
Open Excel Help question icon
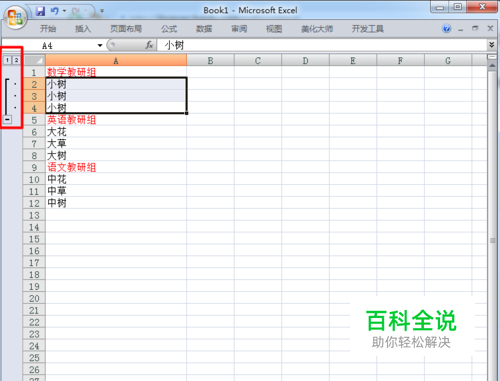tap(447, 29)
